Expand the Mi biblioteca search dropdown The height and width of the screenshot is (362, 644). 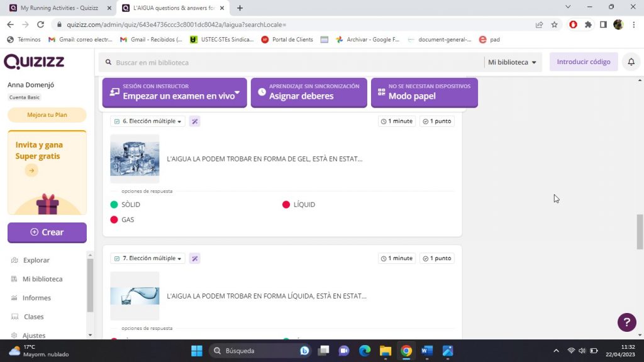coord(513,62)
